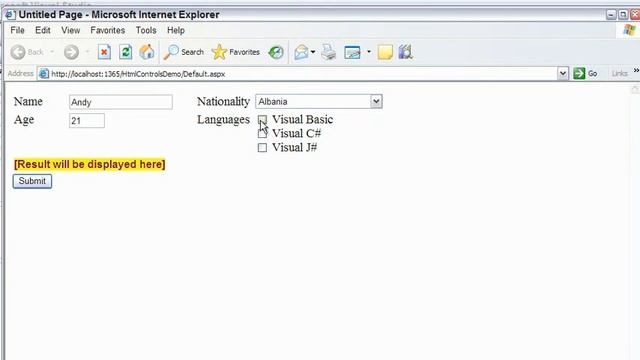Open Forward button history dropdown arrow
The height and width of the screenshot is (360, 640).
pos(87,52)
